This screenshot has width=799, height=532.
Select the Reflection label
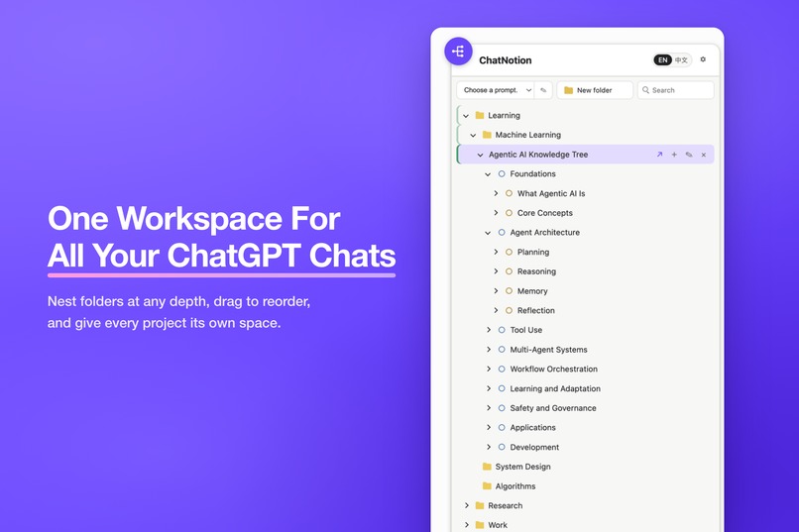536,310
